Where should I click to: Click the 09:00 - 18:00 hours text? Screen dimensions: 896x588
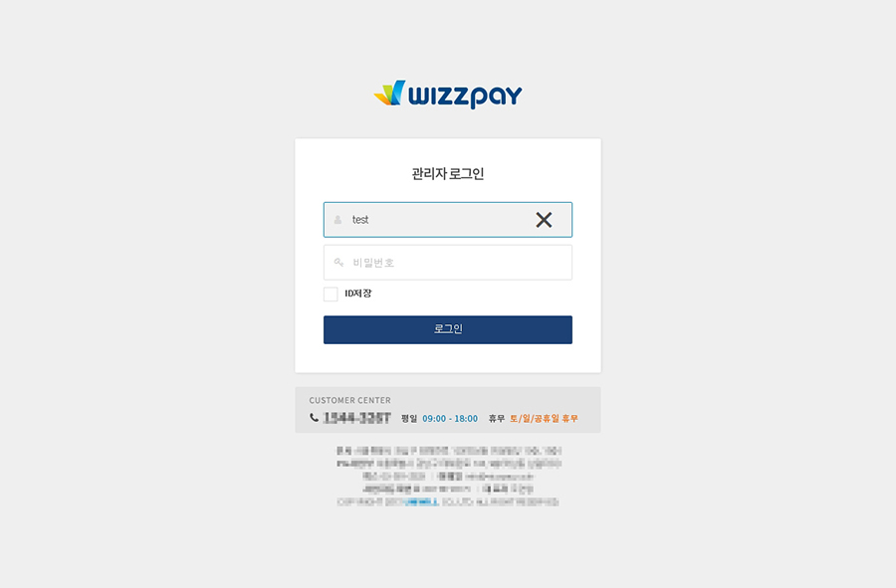click(450, 419)
